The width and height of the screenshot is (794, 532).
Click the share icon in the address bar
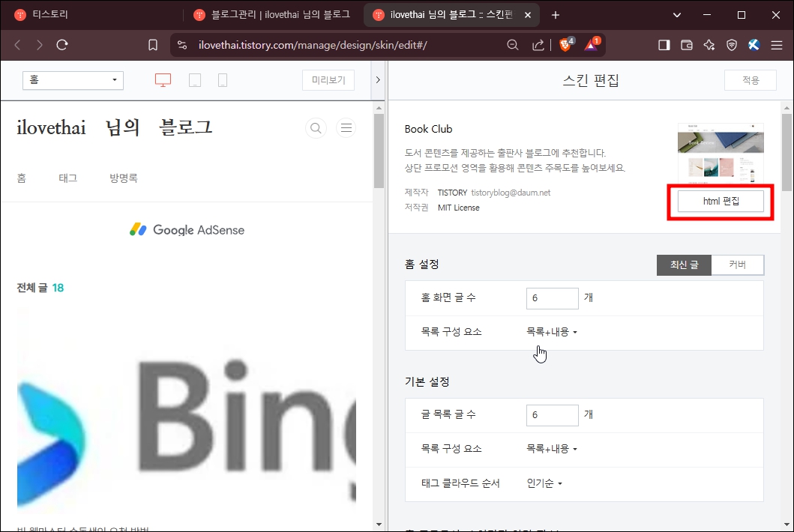pyautogui.click(x=538, y=44)
